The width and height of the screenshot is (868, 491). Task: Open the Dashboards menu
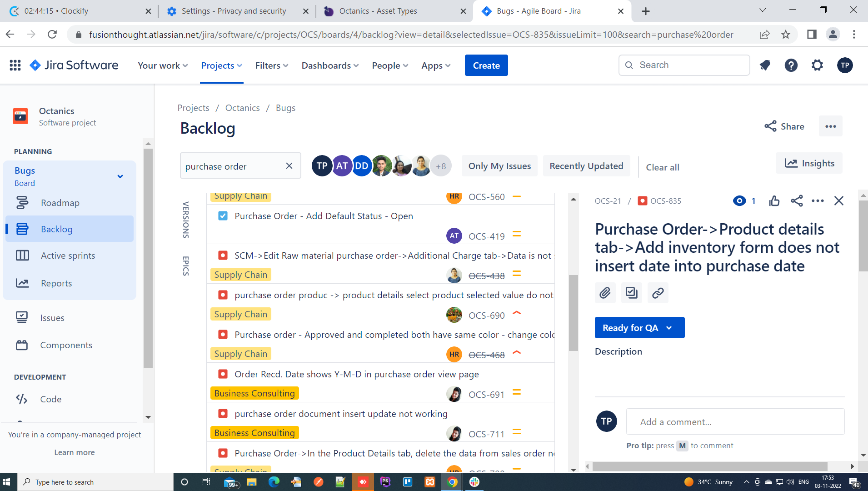tap(330, 65)
